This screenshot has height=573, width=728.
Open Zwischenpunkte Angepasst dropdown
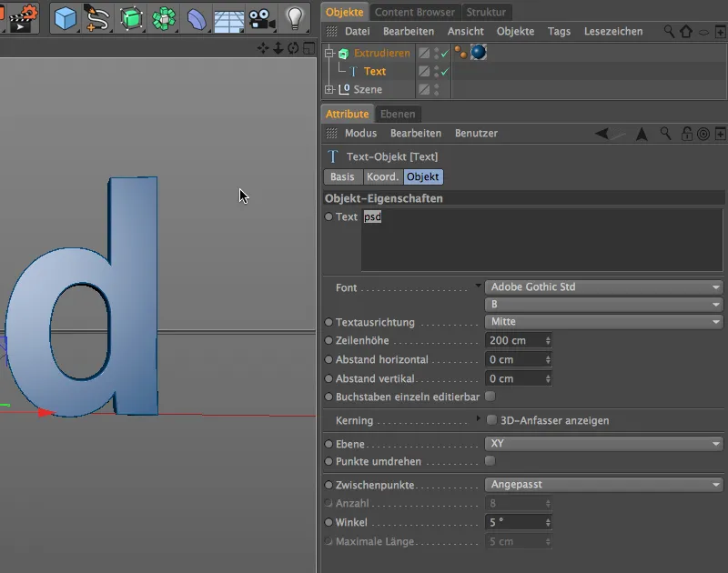pos(603,485)
